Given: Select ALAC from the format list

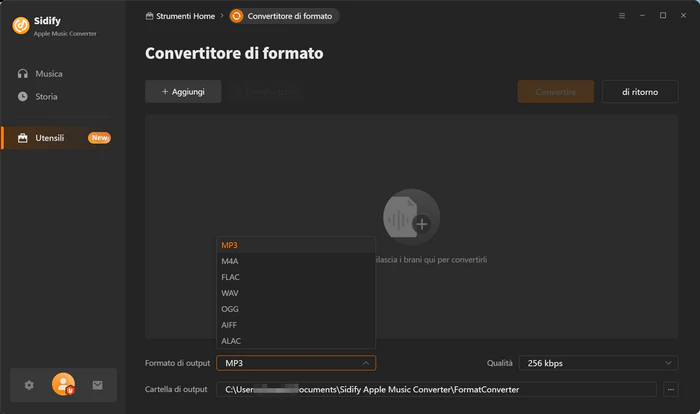Looking at the screenshot, I should [296, 341].
